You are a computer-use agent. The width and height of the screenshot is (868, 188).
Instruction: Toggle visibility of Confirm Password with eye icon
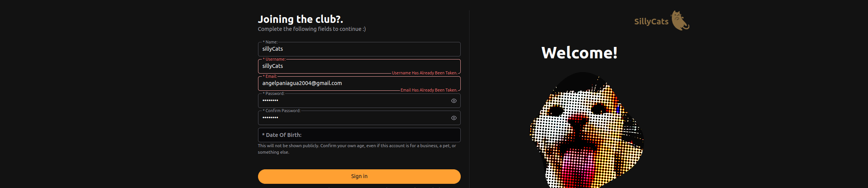click(453, 118)
